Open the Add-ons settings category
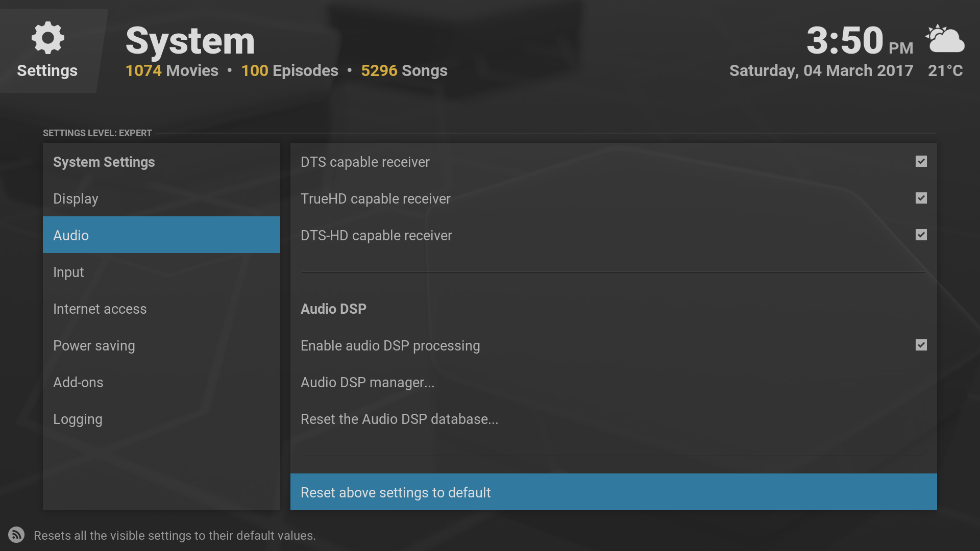 pyautogui.click(x=78, y=382)
